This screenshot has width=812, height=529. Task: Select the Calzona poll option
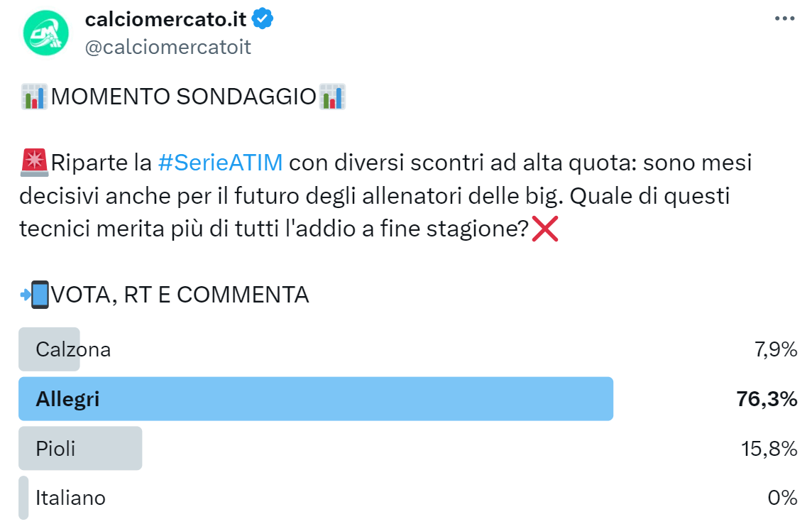click(73, 349)
